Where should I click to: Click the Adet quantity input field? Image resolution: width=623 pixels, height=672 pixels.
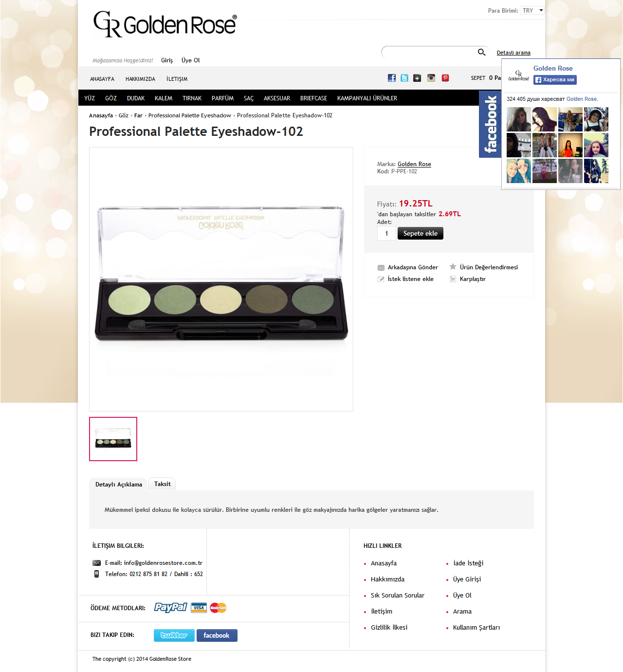click(386, 233)
